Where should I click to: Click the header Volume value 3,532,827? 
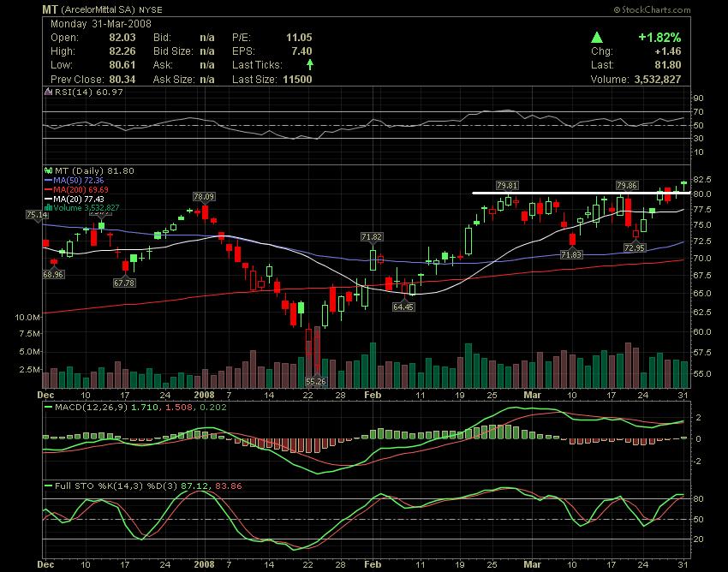tap(658, 80)
